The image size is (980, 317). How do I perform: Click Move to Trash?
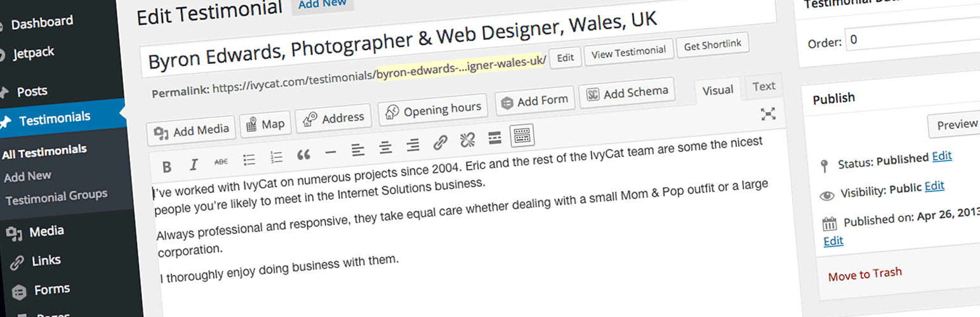click(865, 274)
